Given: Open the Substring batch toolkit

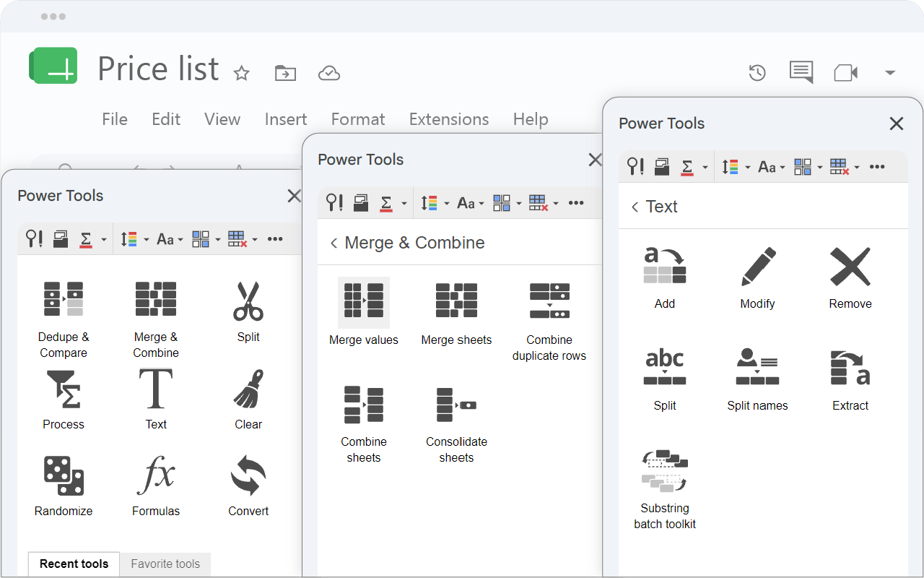Looking at the screenshot, I should (665, 490).
